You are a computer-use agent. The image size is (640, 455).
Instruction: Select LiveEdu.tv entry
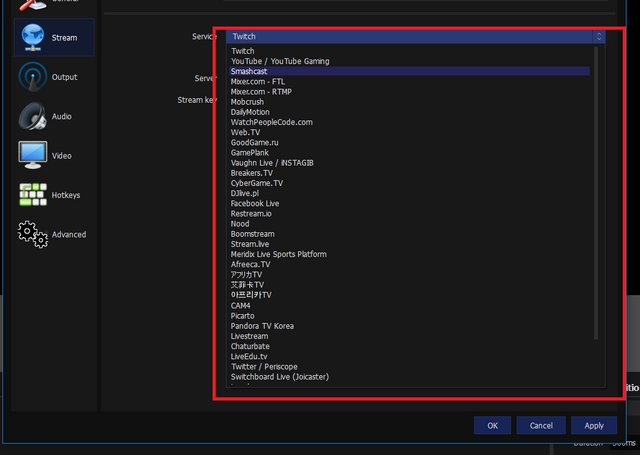click(x=409, y=357)
